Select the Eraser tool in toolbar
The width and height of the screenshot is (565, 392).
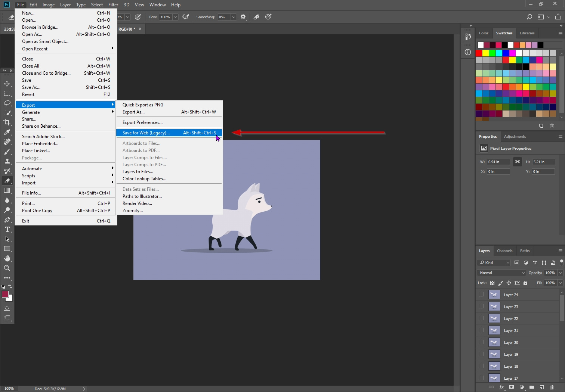7,181
